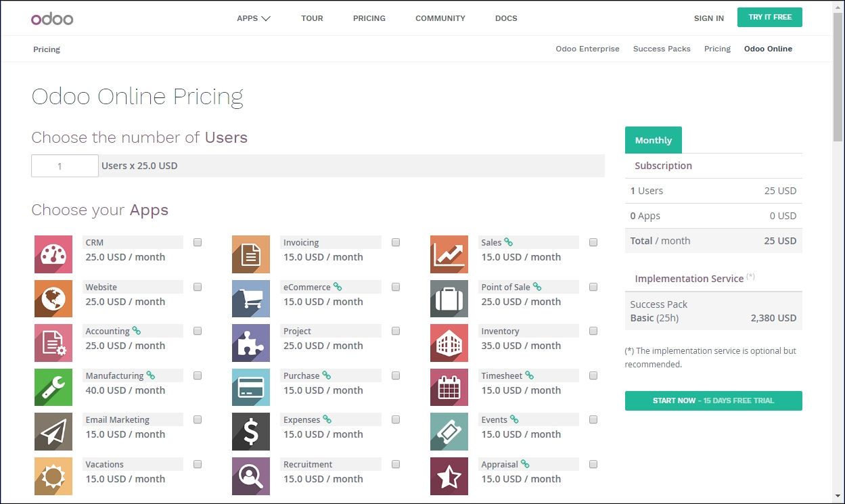Select the Events app checkbox

click(593, 419)
